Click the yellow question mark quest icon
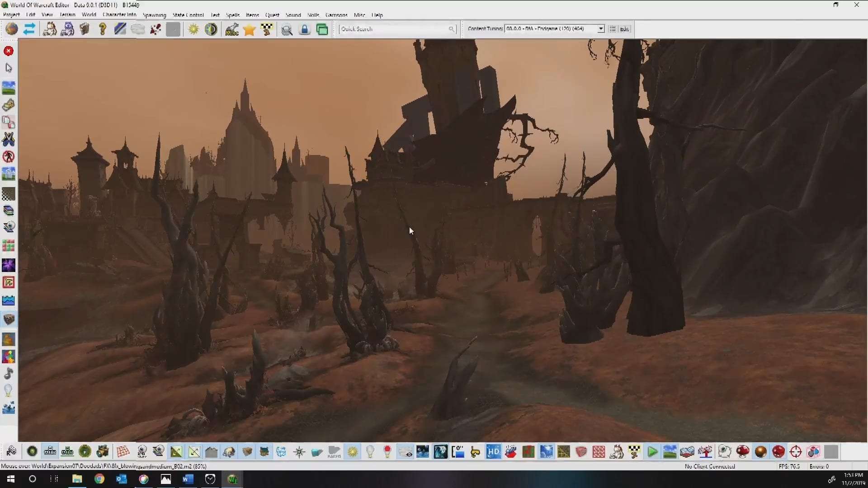 (x=103, y=29)
